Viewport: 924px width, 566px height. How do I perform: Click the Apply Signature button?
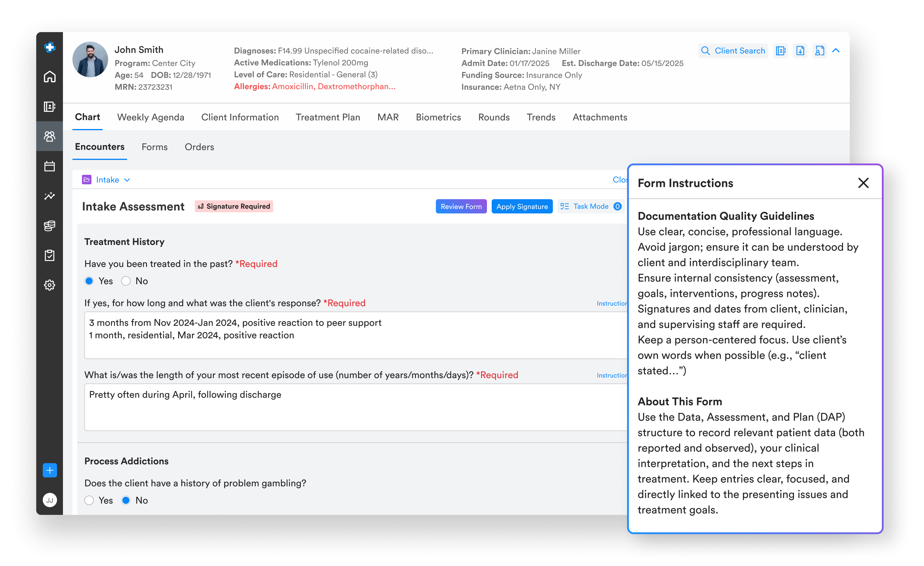point(522,206)
